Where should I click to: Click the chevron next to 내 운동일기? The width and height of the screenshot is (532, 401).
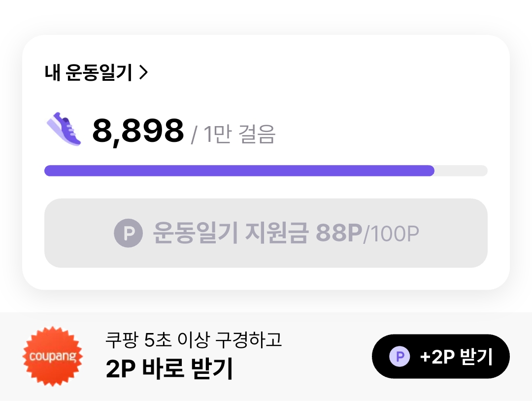(x=143, y=73)
